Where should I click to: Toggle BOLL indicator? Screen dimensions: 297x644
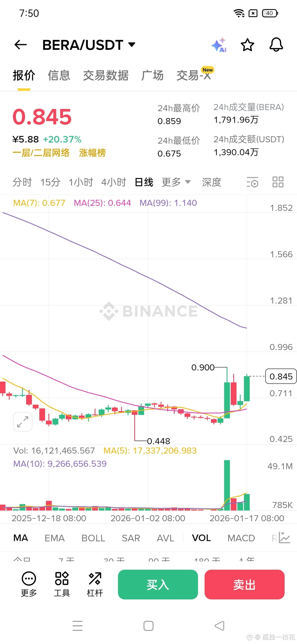pos(93,538)
